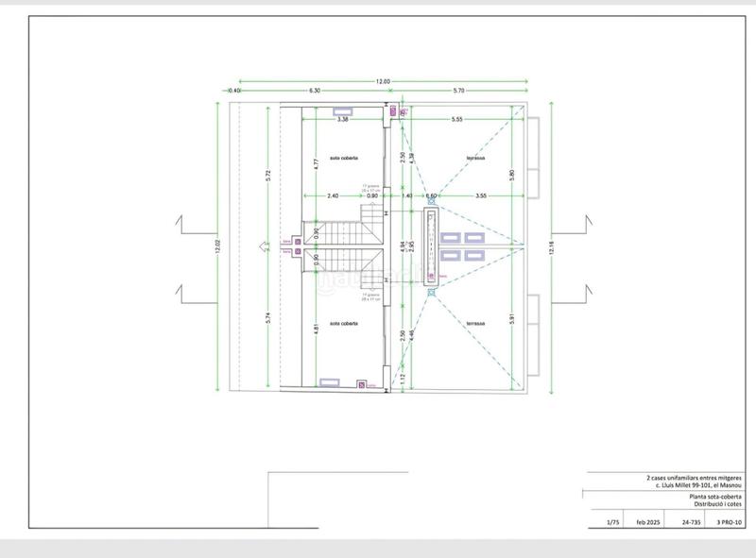756x558 pixels.
Task: Select the upper terrace floor drain symbol
Action: (x=432, y=200)
